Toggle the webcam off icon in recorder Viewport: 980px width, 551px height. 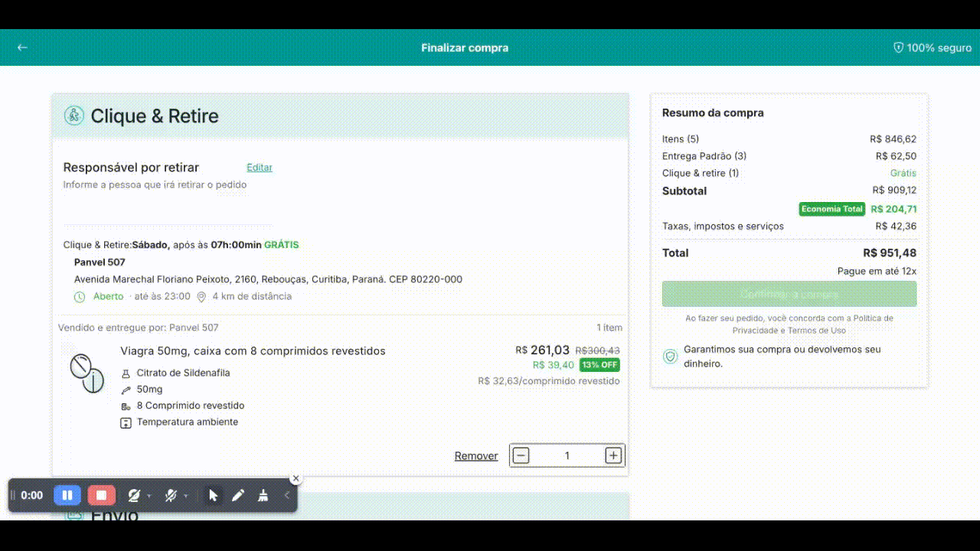134,495
